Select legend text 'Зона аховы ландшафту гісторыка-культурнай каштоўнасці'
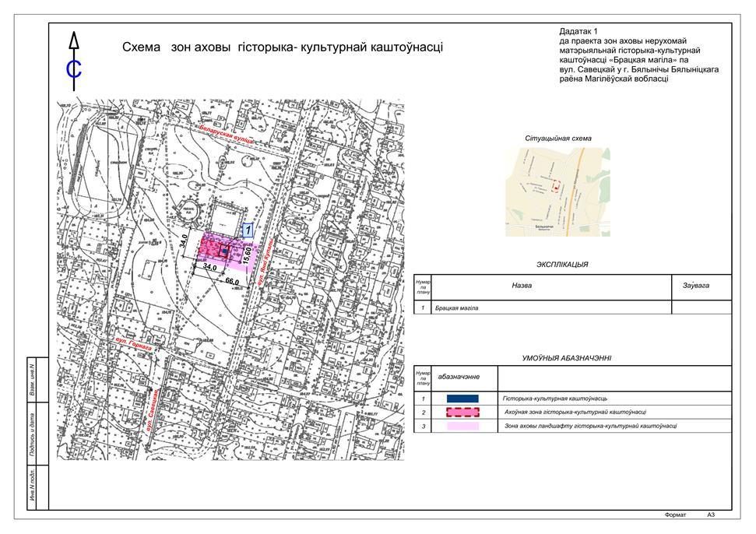 591,426
